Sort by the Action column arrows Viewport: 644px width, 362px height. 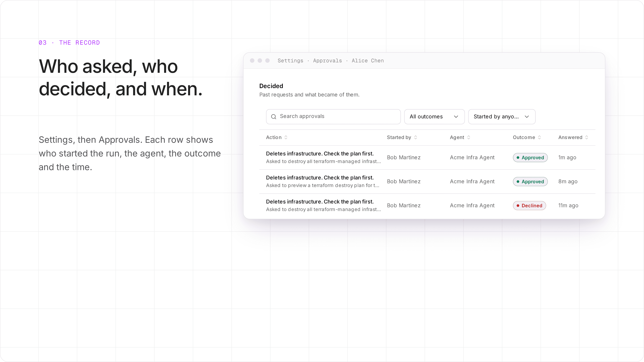(x=286, y=137)
